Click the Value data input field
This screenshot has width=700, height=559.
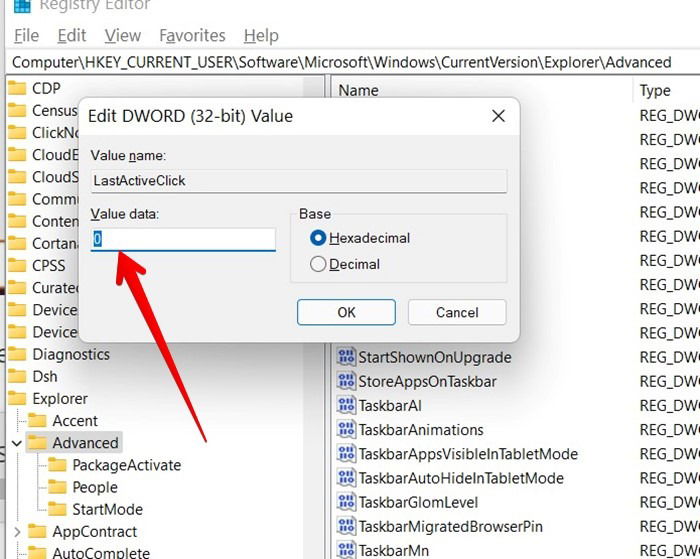point(183,239)
